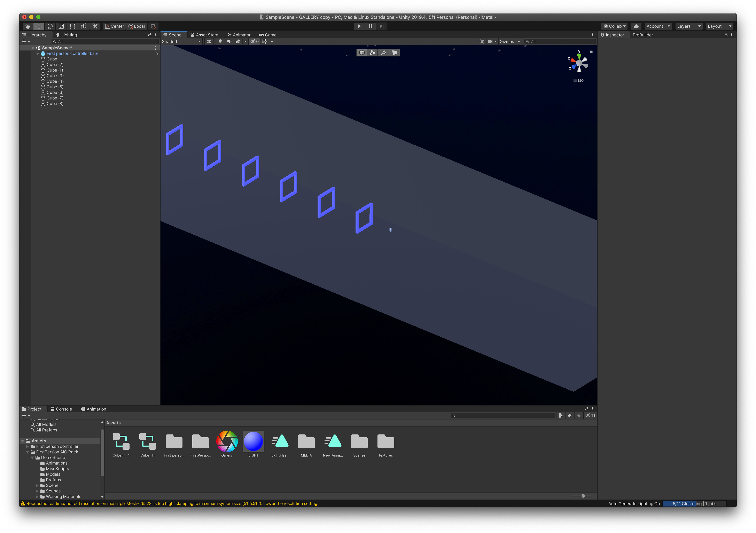This screenshot has height=533, width=756.
Task: Click favorites star icon in Project panel
Action: click(x=579, y=415)
